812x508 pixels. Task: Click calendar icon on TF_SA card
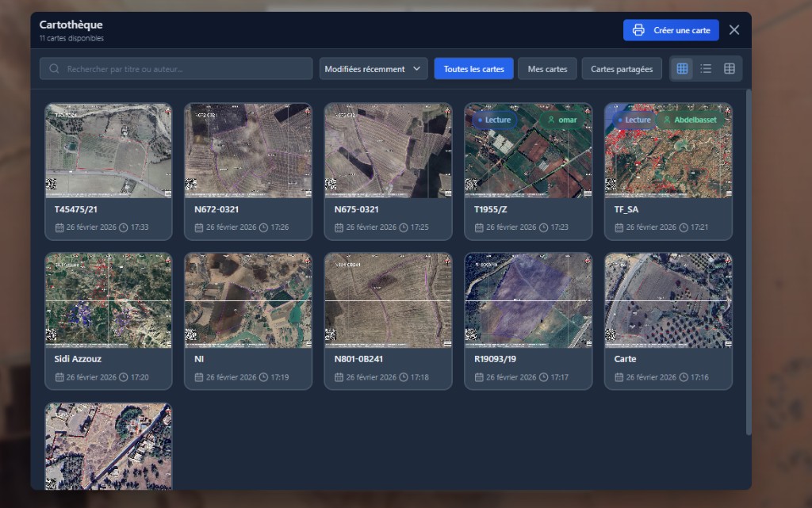tap(619, 227)
